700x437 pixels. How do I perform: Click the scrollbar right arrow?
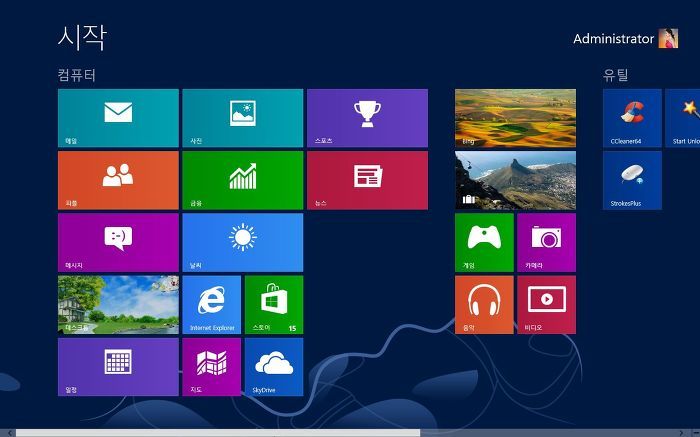coord(681,433)
